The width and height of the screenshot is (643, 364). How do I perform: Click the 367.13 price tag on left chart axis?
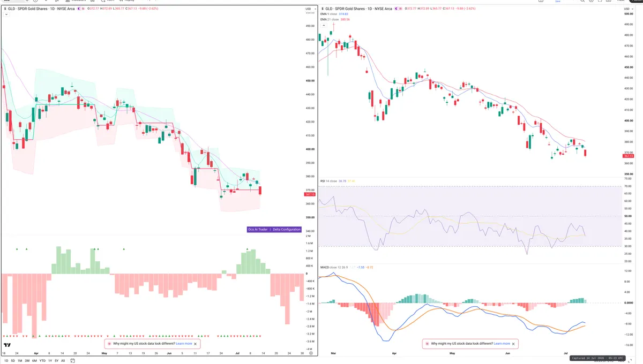[309, 194]
